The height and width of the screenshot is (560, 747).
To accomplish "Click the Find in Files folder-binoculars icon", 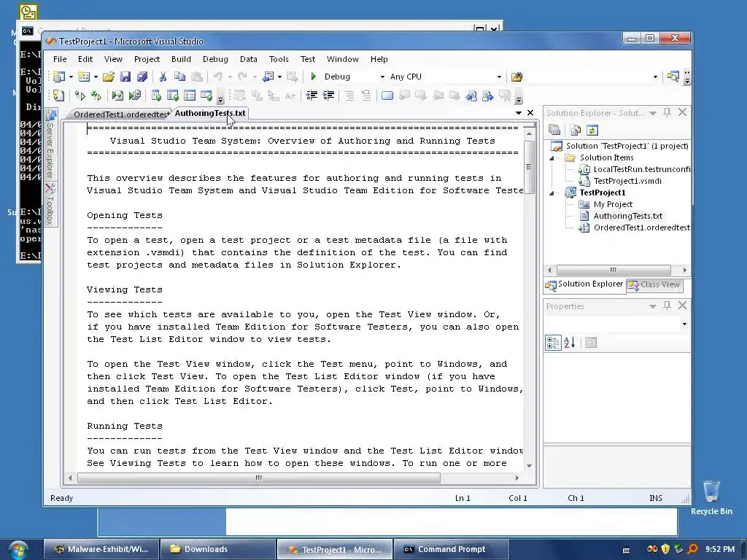I will pos(517,77).
